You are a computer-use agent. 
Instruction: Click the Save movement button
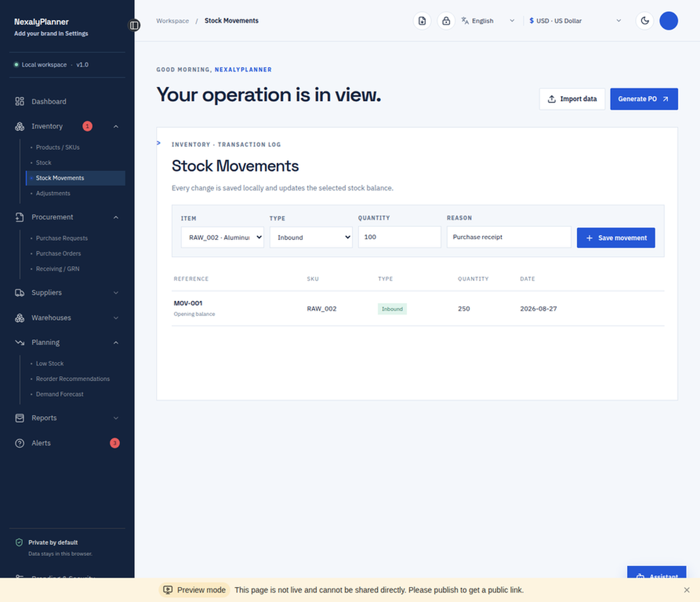click(616, 238)
